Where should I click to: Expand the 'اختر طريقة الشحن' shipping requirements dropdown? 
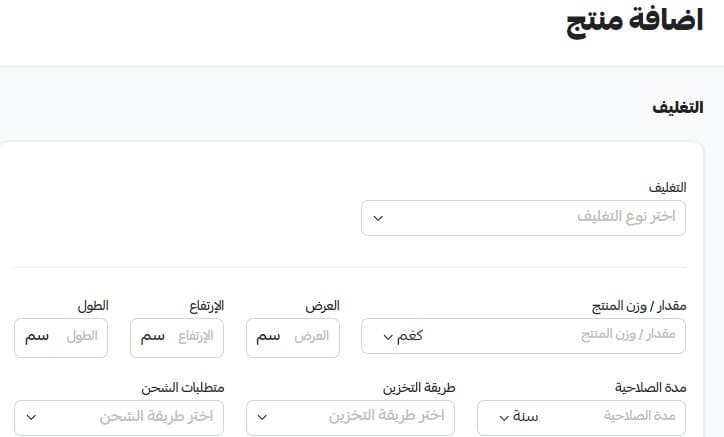click(120, 417)
